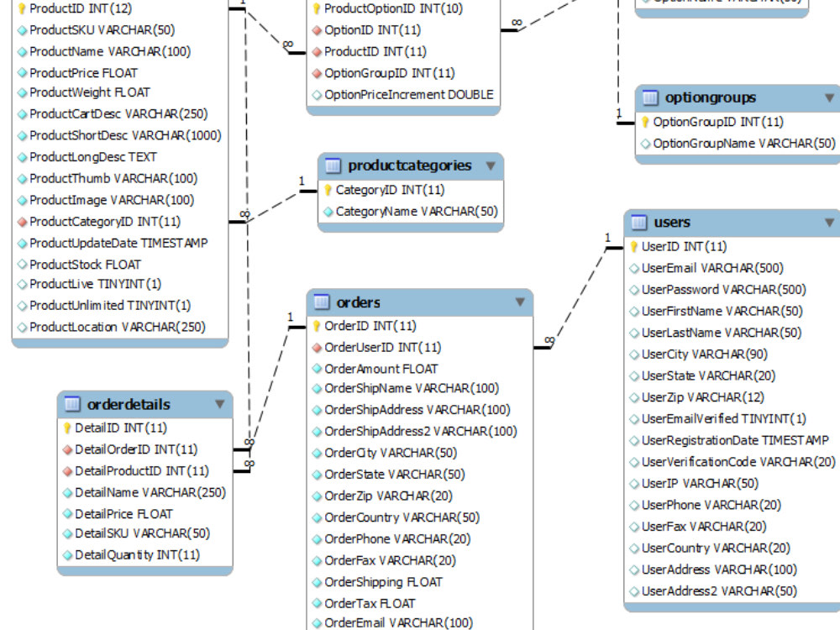Image resolution: width=840 pixels, height=630 pixels.
Task: Click the ProductOptionID key icon
Action: [x=317, y=8]
